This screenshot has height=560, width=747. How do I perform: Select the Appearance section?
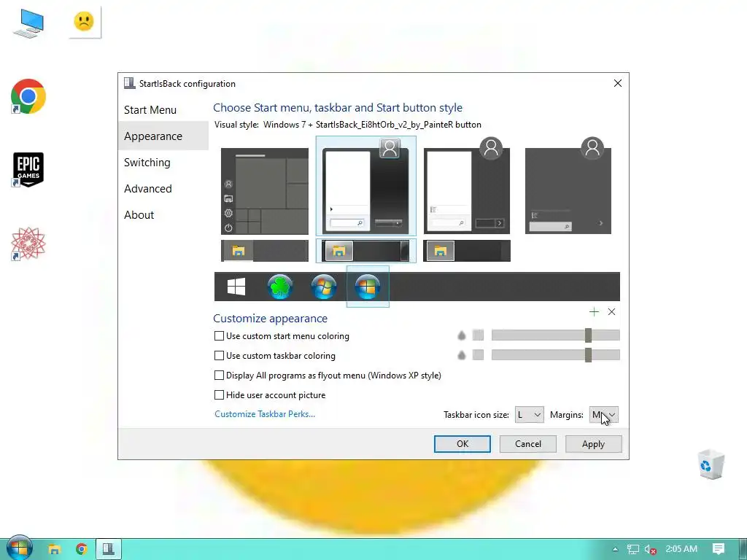pyautogui.click(x=163, y=136)
